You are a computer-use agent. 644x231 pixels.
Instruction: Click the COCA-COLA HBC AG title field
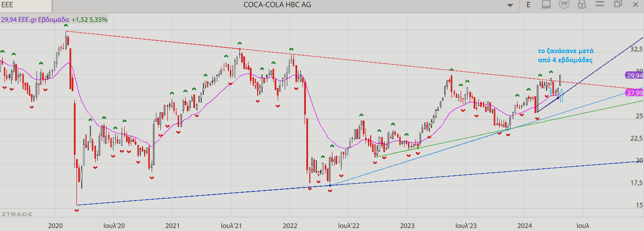tap(277, 5)
